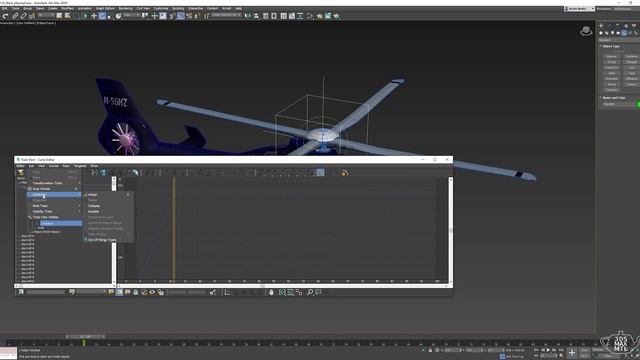
Task: Click the Protractor helper button
Action: pyautogui.click(x=611, y=79)
